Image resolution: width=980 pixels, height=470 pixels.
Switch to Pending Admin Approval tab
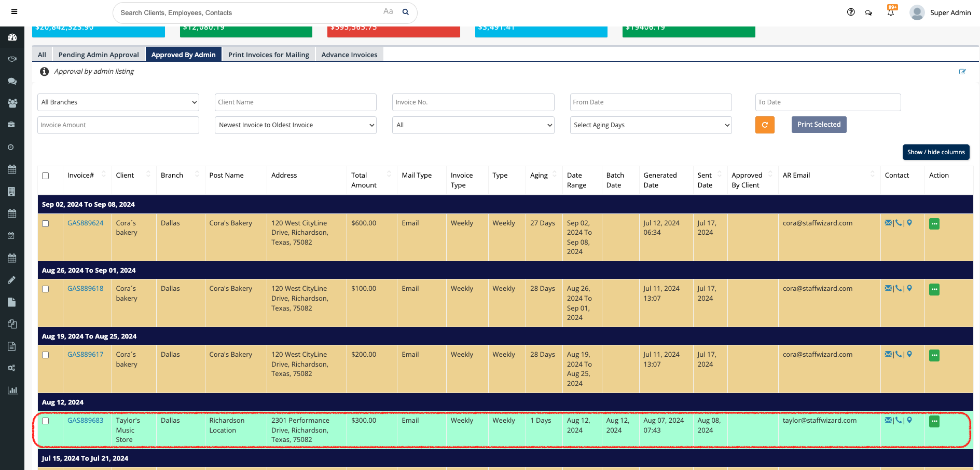[x=99, y=55]
